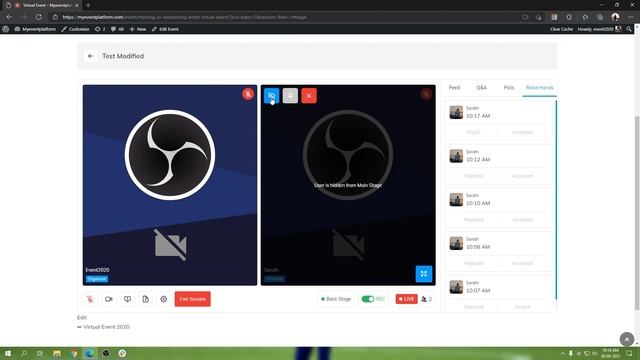The height and width of the screenshot is (360, 640).
Task: Click the gray mute button on Sarath's video
Action: tap(290, 96)
